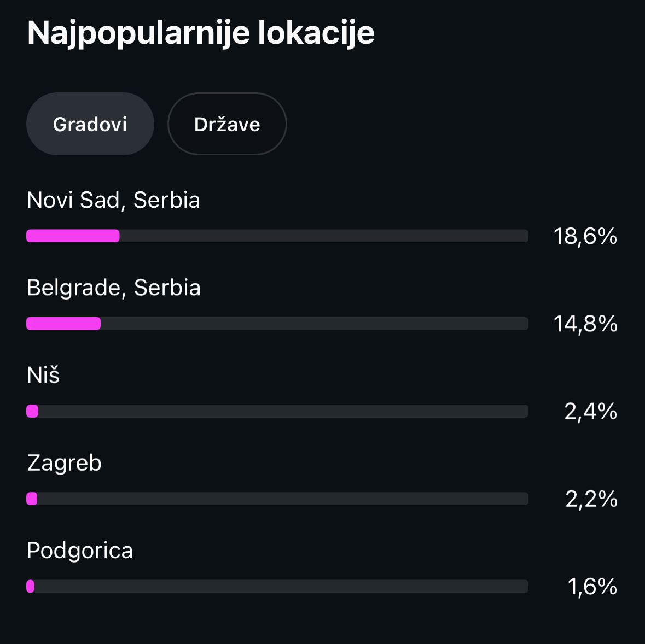
Task: Open the Zagreb location entry
Action: [64, 463]
